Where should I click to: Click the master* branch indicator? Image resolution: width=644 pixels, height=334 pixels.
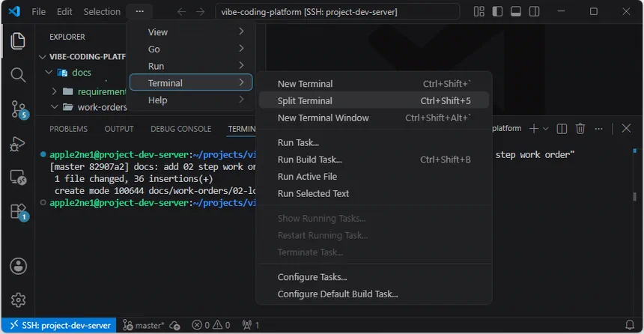point(143,325)
